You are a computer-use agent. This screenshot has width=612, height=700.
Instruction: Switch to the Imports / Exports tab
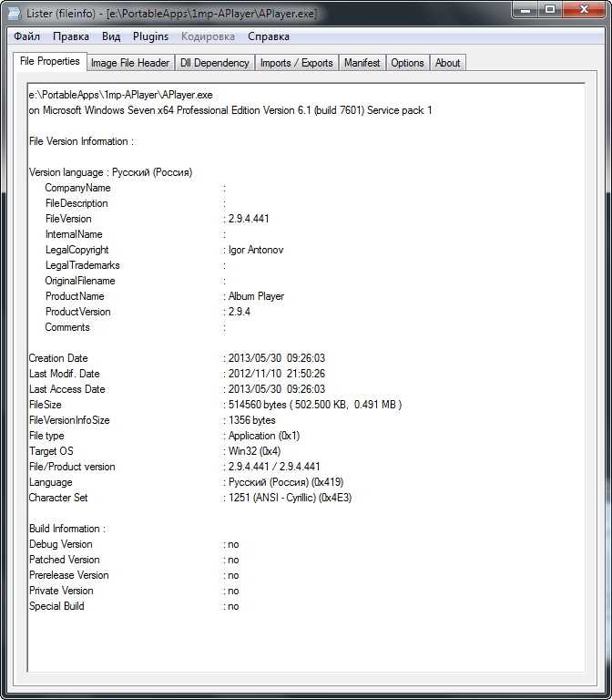tap(297, 63)
